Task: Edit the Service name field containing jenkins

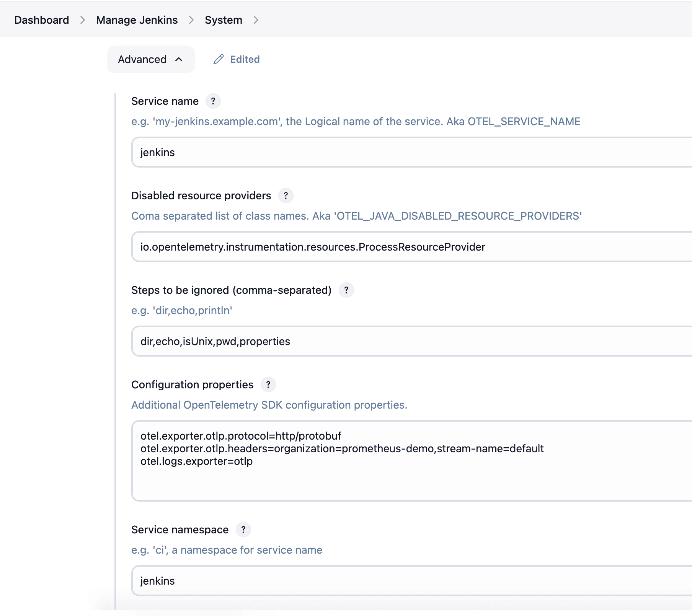Action: 344,152
